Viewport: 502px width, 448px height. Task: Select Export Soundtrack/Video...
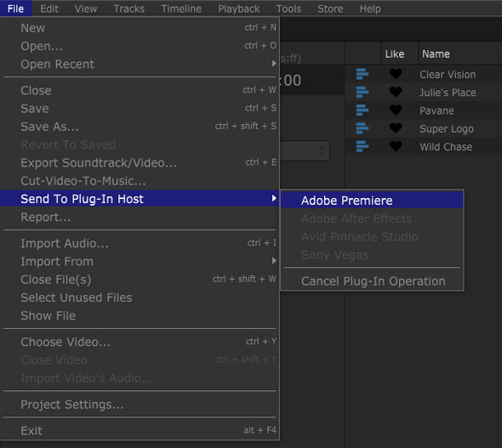pos(140,162)
